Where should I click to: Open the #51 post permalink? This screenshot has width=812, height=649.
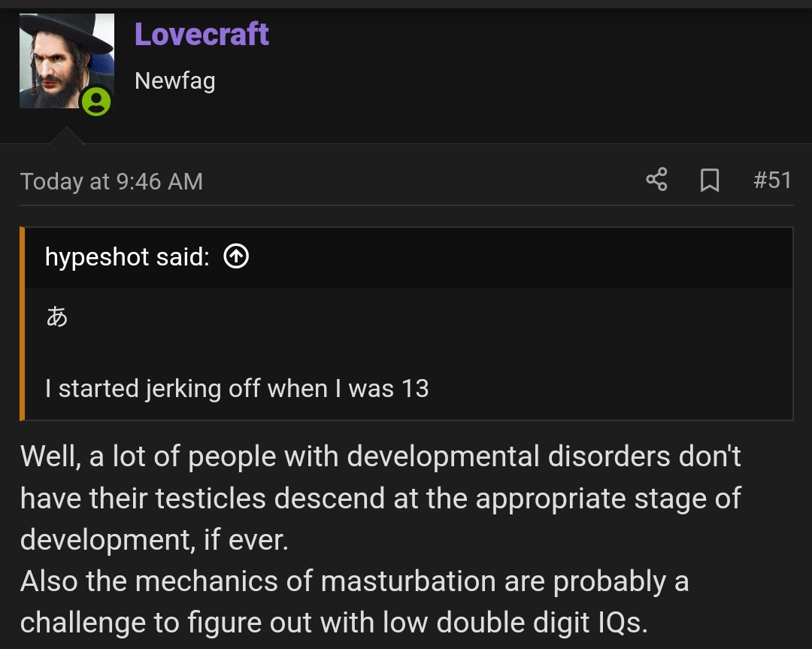coord(772,180)
